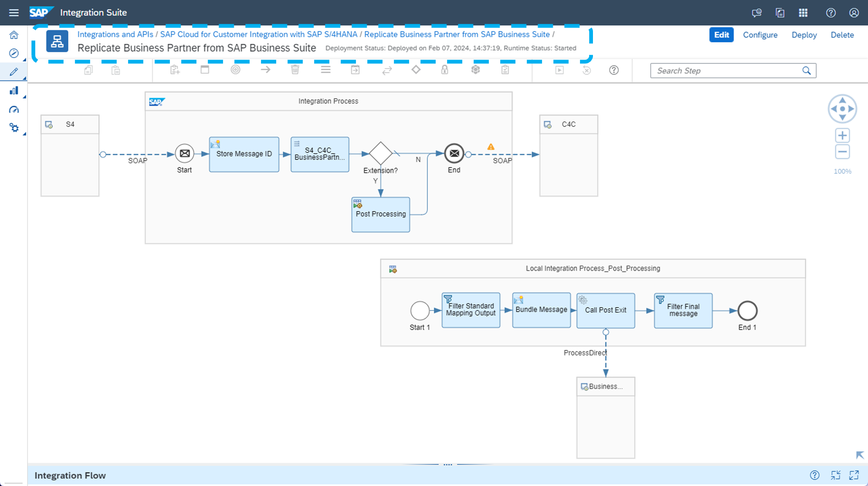The image size is (868, 486).
Task: Click the Edit button
Action: pyautogui.click(x=722, y=35)
